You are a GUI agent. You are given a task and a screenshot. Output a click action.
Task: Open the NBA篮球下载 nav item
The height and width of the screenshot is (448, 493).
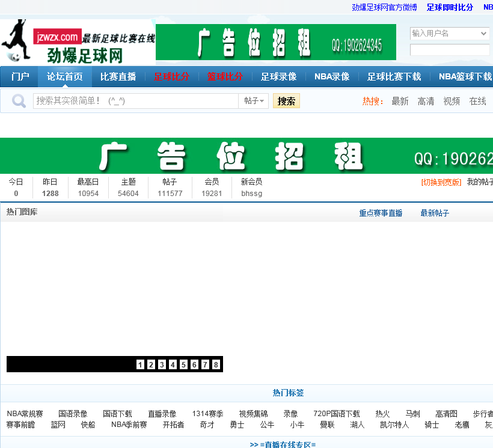point(465,76)
